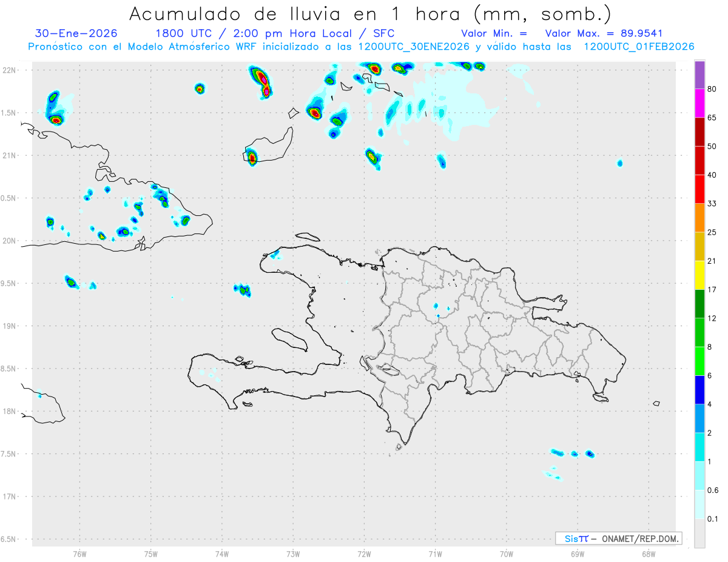Click the "20N" latitude label
728x562 pixels.
[x=10, y=241]
